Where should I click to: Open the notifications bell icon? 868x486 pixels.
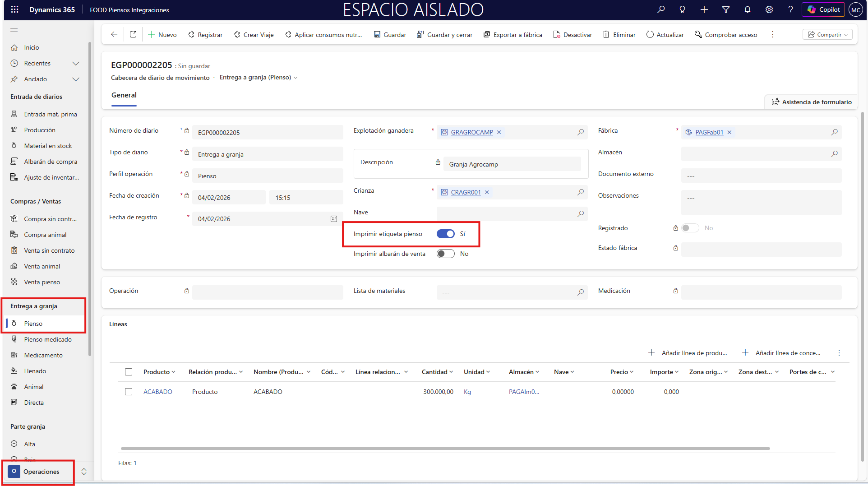pyautogui.click(x=748, y=9)
